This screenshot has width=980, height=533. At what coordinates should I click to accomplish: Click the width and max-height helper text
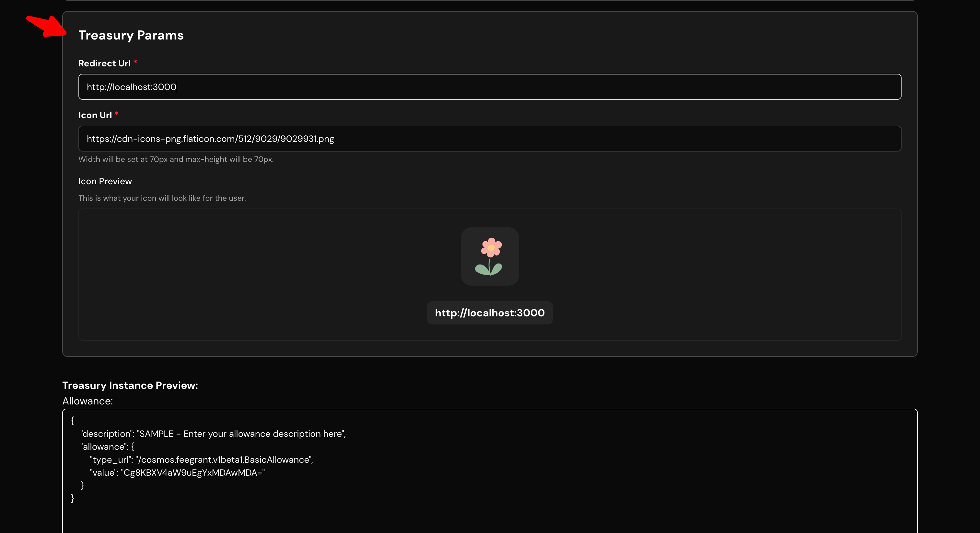176,159
